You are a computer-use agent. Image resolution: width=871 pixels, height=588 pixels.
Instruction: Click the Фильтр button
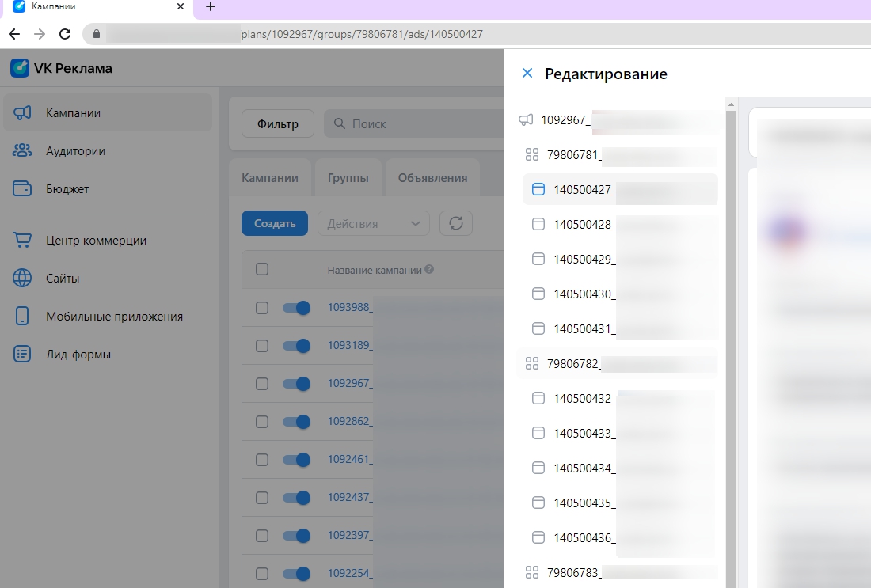(x=277, y=123)
